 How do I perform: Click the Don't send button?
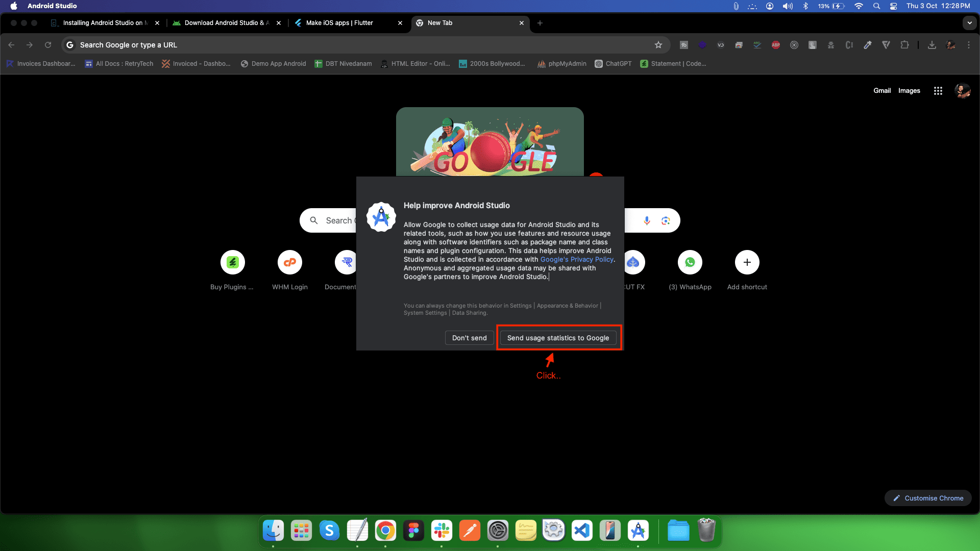[469, 338]
